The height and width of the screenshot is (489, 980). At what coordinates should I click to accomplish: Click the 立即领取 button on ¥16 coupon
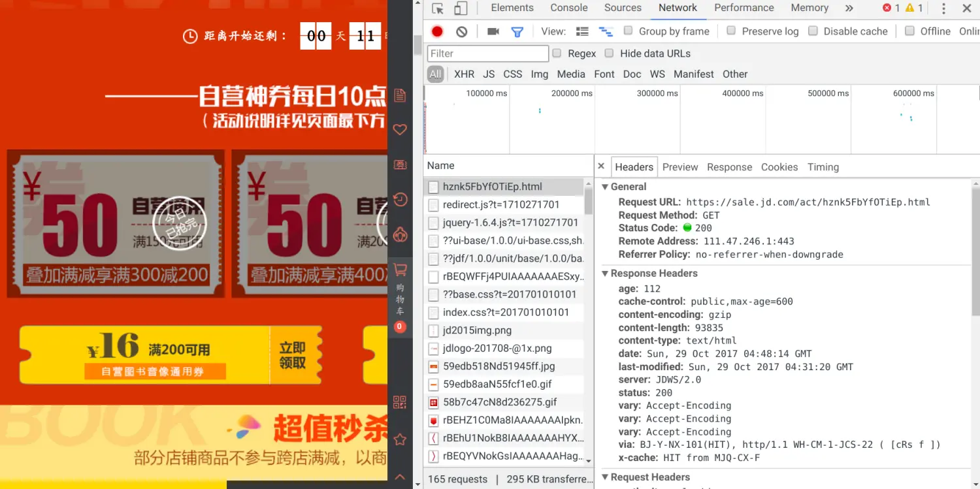293,356
